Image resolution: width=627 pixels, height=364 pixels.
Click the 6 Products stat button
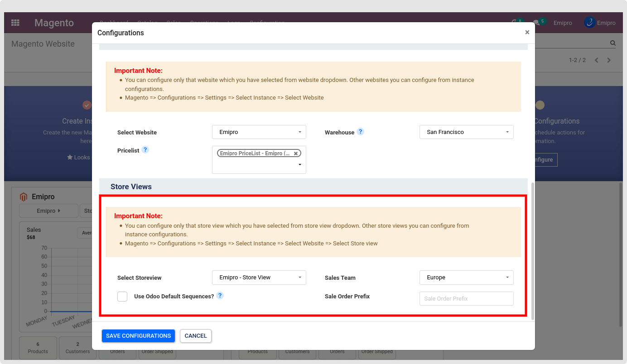38,348
